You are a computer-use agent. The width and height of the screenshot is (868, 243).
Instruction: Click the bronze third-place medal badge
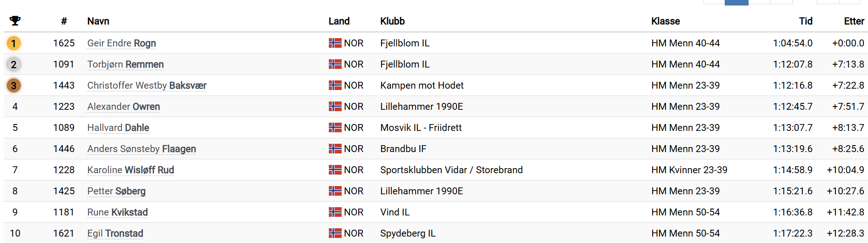(x=14, y=85)
